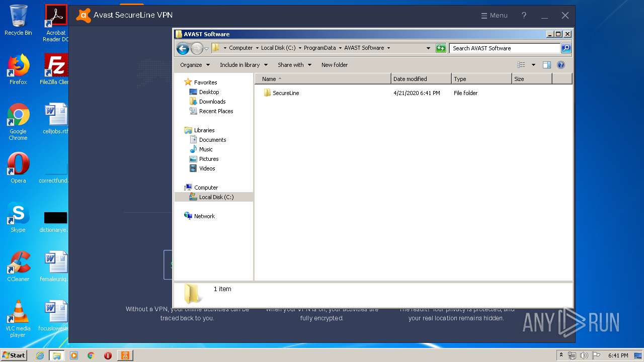Open Explorer help via question mark icon

(x=561, y=65)
